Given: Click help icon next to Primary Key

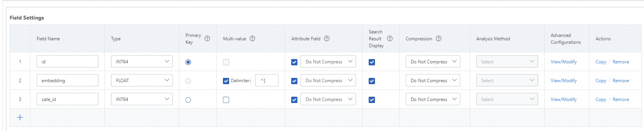Looking at the screenshot, I should (x=207, y=39).
